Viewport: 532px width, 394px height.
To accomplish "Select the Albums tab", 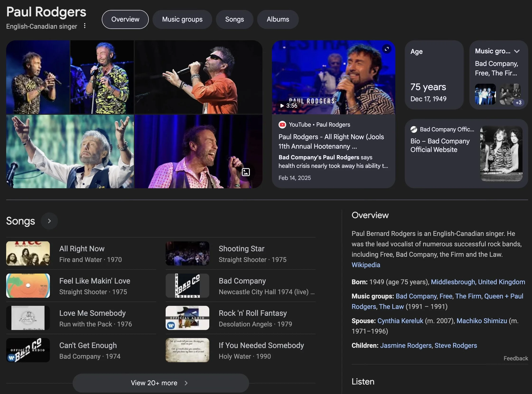I will tap(278, 19).
